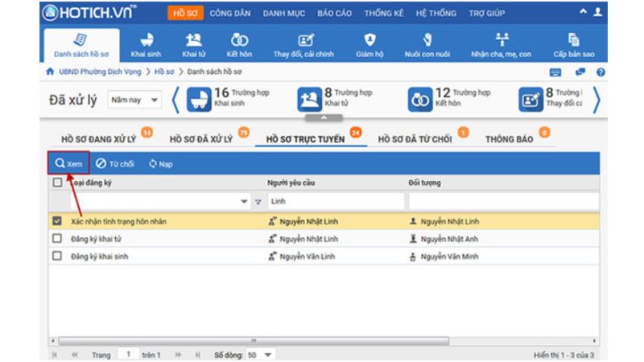Check the Đăng ký khai sinh row

coord(57,256)
